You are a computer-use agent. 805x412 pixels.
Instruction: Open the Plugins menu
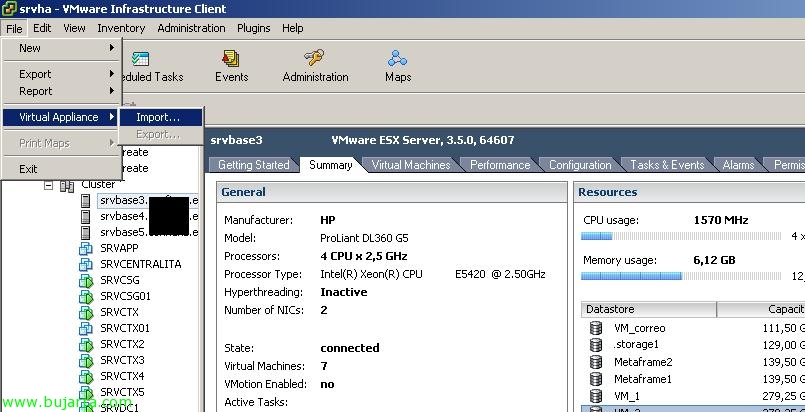click(254, 28)
